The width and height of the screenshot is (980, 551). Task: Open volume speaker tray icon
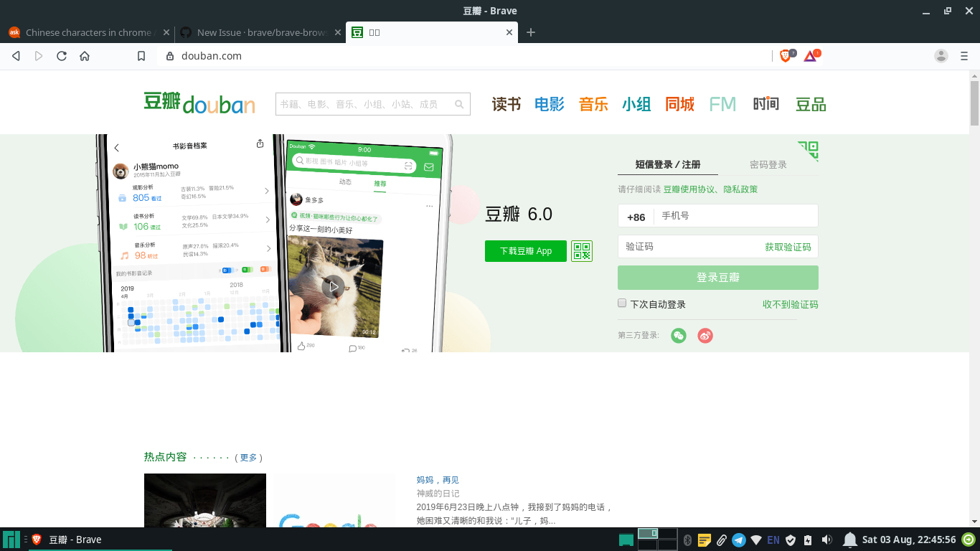pyautogui.click(x=826, y=540)
